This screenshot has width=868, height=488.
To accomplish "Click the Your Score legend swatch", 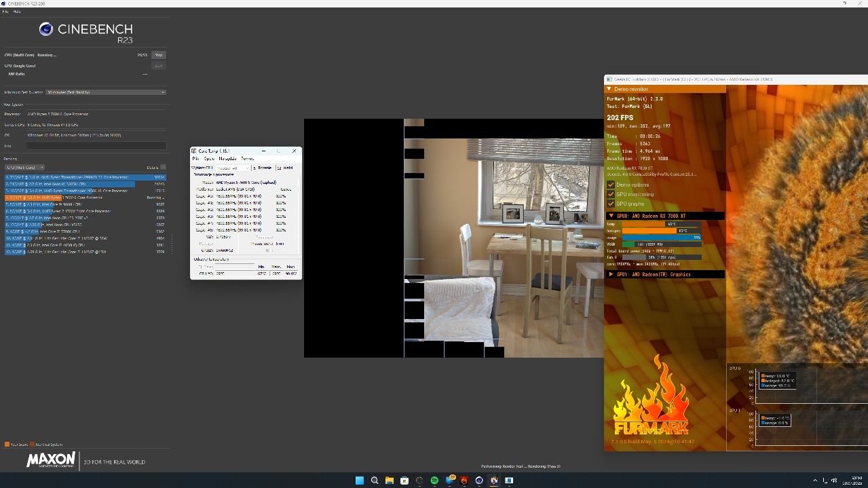I will 7,445.
